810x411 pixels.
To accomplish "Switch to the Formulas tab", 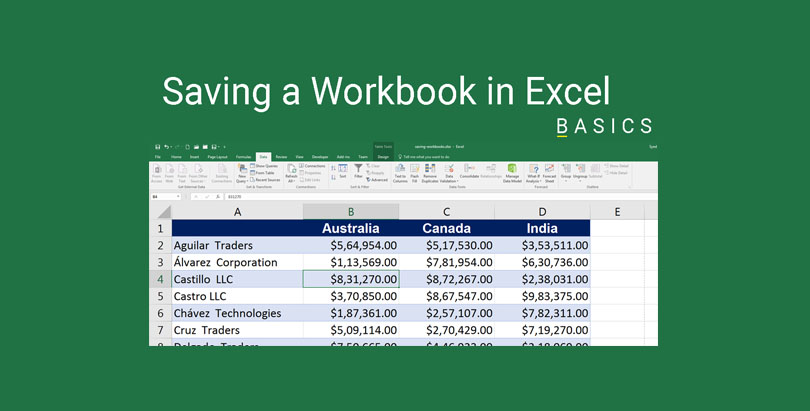I will pos(243,157).
